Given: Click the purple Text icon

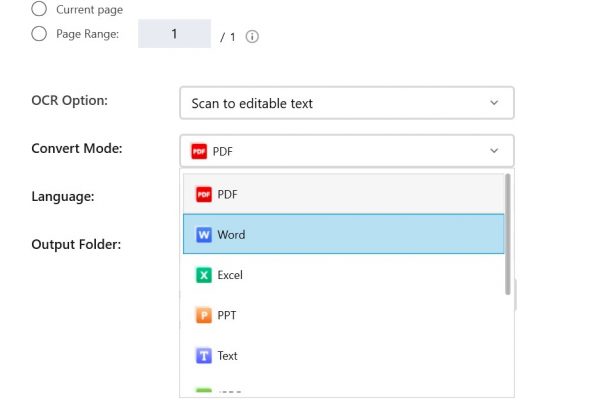Looking at the screenshot, I should point(204,356).
